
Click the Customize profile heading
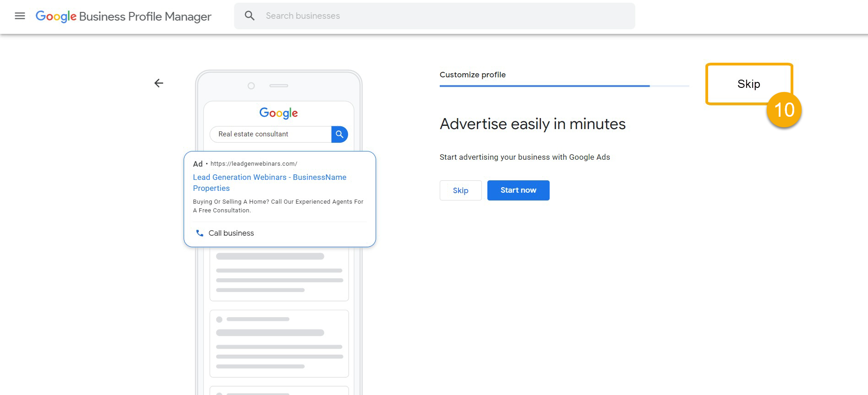click(473, 75)
